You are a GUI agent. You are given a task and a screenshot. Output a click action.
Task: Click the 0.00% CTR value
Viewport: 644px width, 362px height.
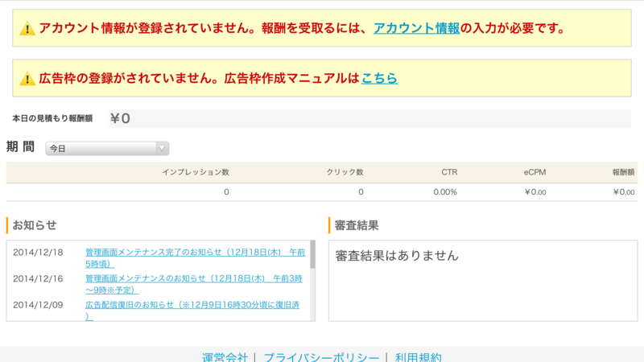click(x=445, y=192)
